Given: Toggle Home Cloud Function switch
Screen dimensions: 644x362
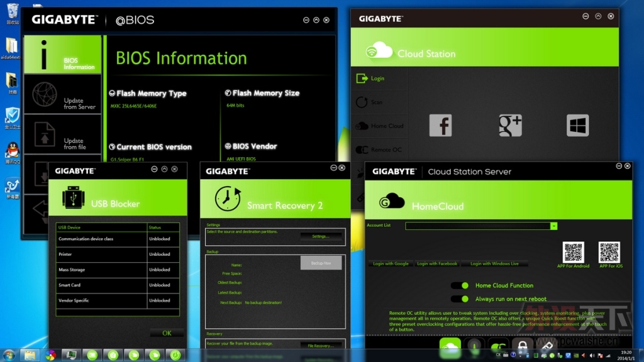Looking at the screenshot, I should point(460,286).
